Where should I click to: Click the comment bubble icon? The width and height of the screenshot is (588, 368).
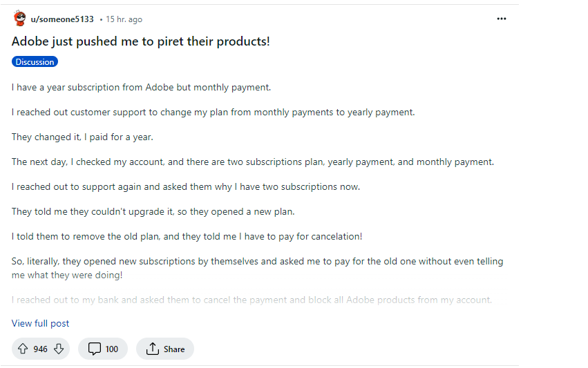click(x=94, y=349)
